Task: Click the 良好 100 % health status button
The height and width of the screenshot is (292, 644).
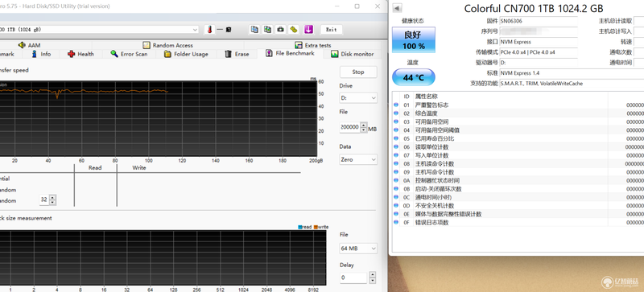Action: click(414, 40)
